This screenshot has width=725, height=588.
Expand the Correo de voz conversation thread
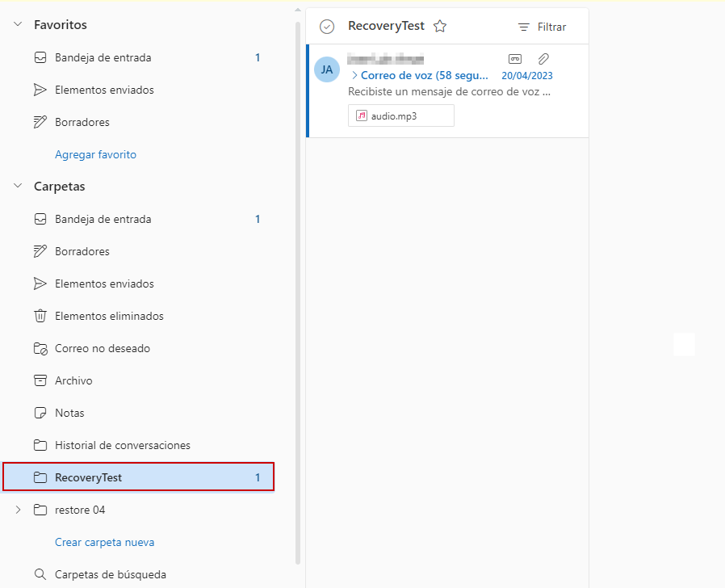tap(355, 76)
